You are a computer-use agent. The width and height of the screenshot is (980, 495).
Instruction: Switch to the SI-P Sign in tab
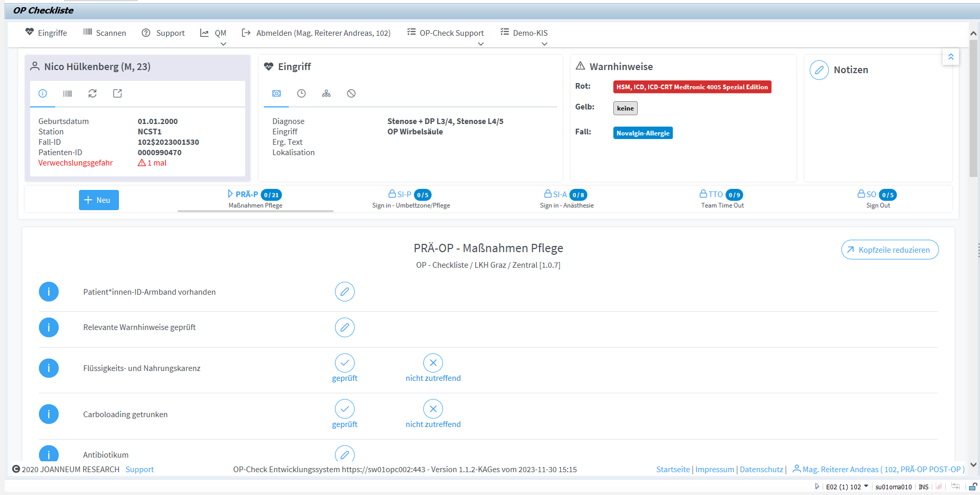[x=411, y=199]
